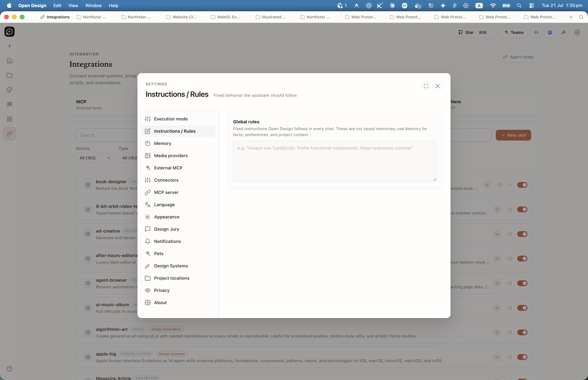Viewport: 588px width, 380px height.
Task: Toggle the algorithmic-art skill switch
Action: (x=522, y=332)
